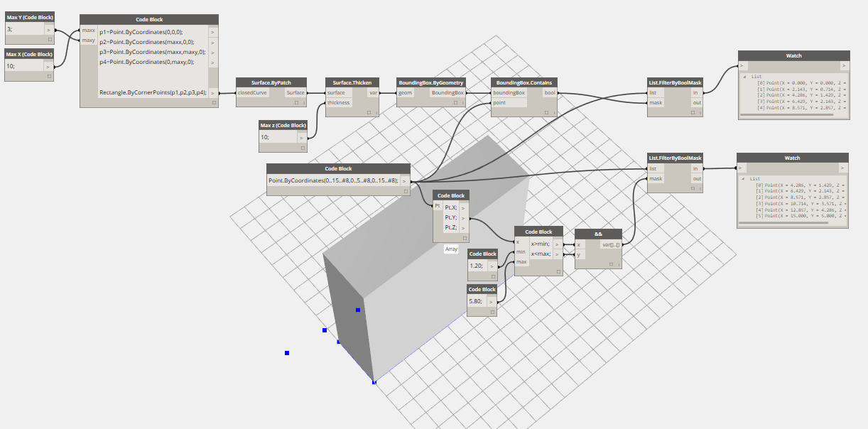Click preview icon on Point.ByCoordinates(0..15..#8) code block

[x=406, y=191]
